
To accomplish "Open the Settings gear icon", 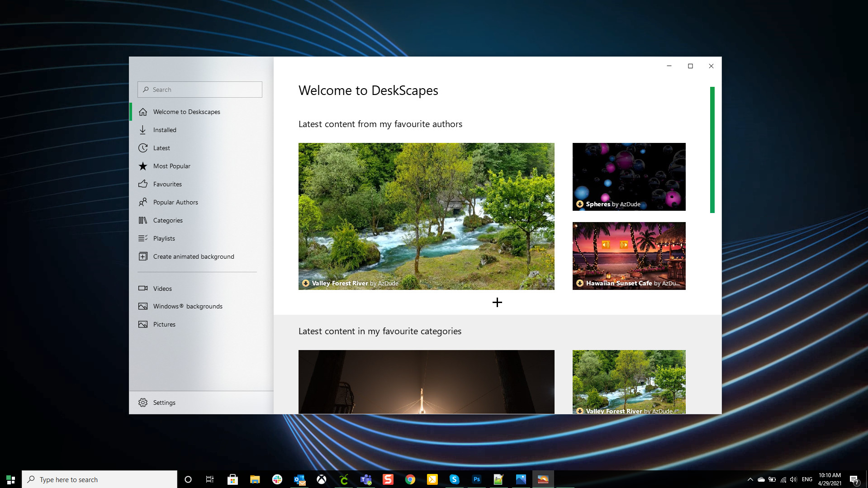I will click(x=143, y=403).
